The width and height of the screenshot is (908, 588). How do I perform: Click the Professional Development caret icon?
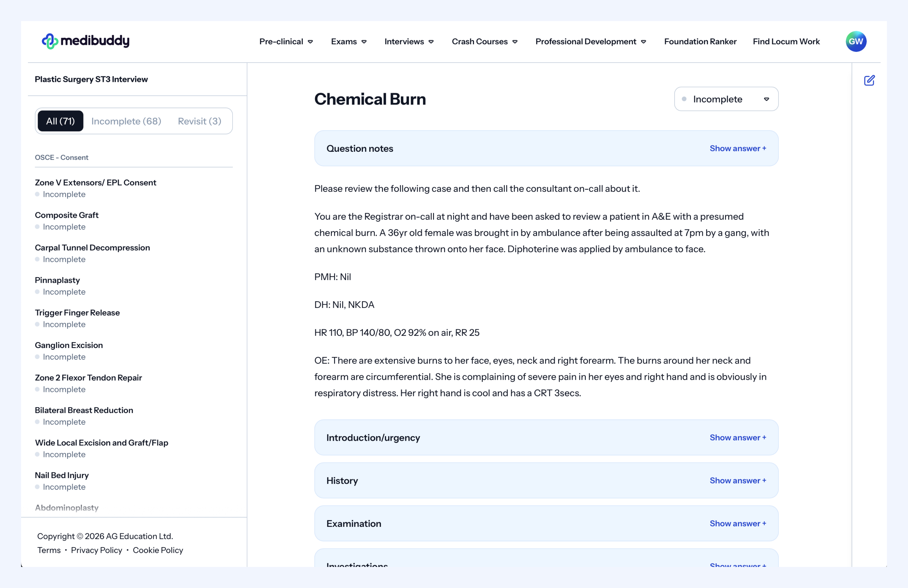[x=643, y=42]
